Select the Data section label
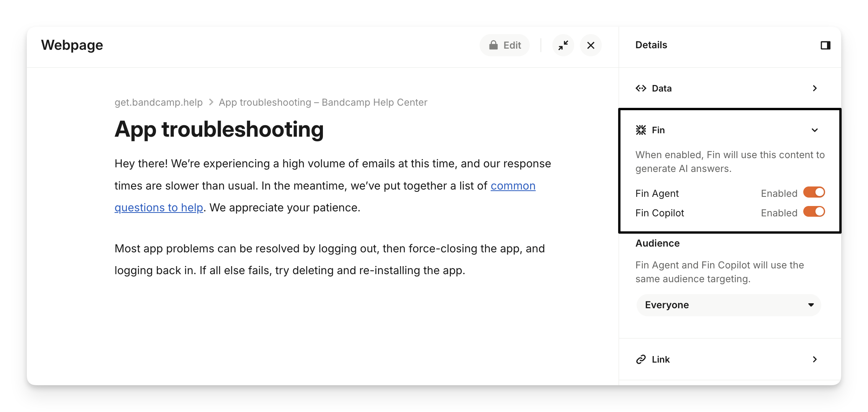The image size is (868, 412). coord(662,88)
